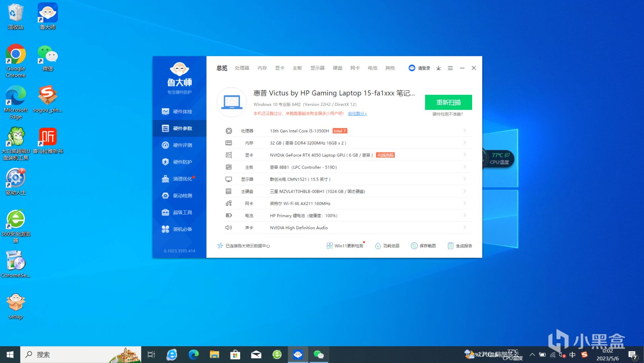This screenshot has height=363, width=644.
Task: Switch to the 处理器 tab
Action: click(x=242, y=68)
